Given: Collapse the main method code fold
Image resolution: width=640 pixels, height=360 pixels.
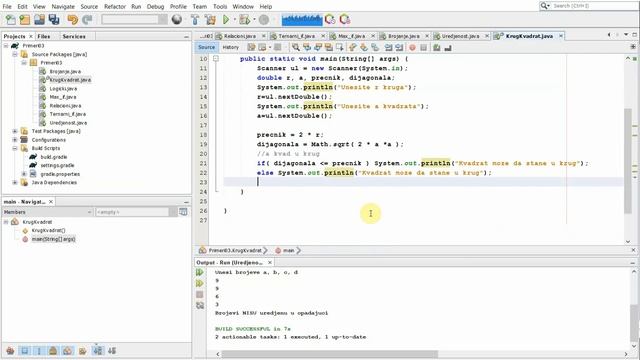Looking at the screenshot, I should [x=216, y=59].
